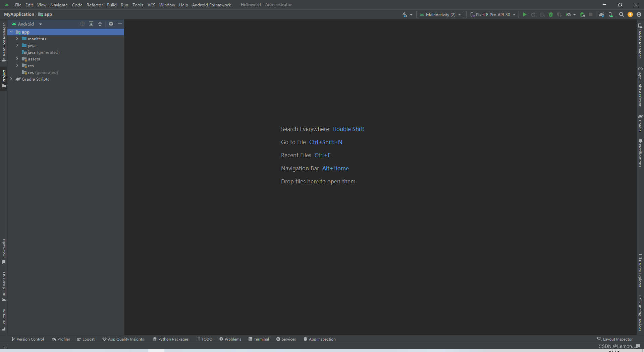This screenshot has width=644, height=352.
Task: Toggle the Notifications side tab
Action: 640,153
